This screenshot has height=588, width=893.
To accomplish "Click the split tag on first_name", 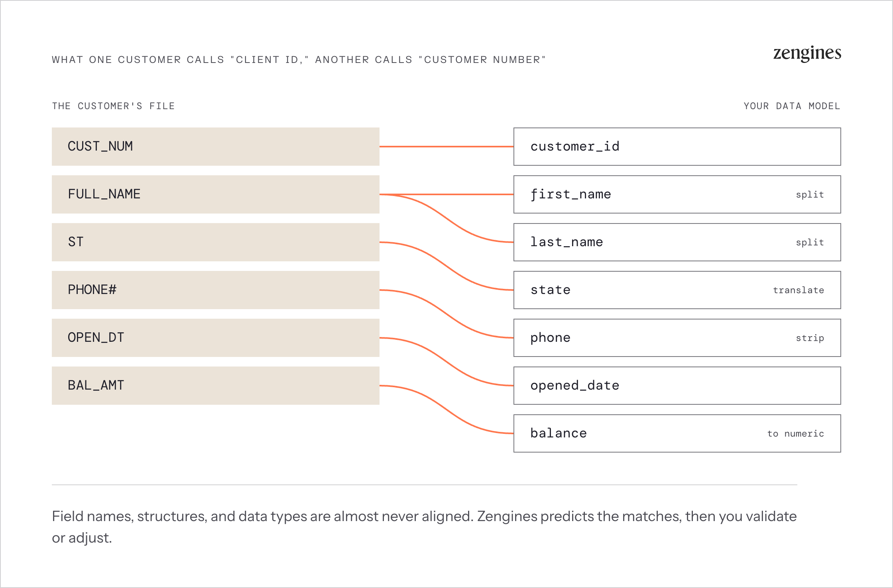I will 810,195.
